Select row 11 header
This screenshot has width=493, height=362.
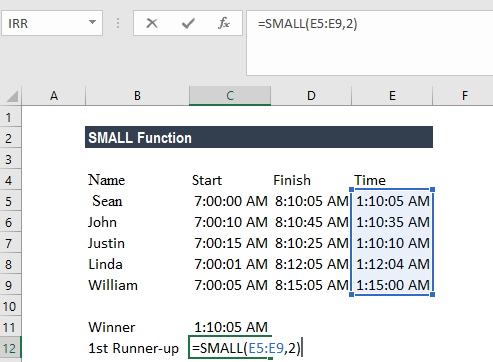coord(11,327)
